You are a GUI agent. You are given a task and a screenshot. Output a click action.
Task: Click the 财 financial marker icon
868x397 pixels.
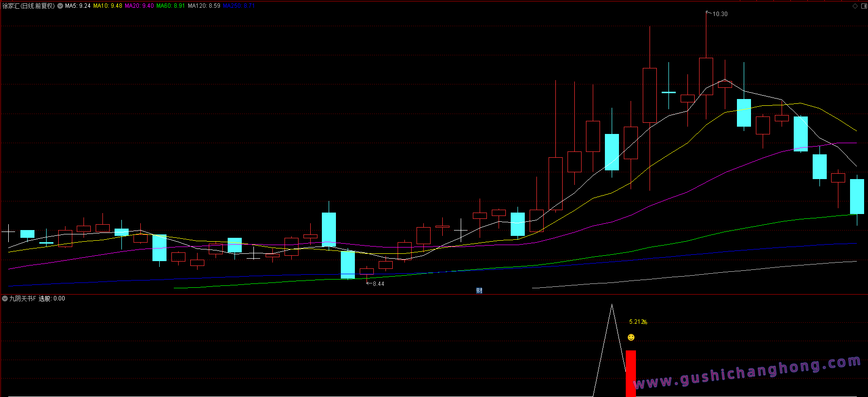click(x=479, y=291)
